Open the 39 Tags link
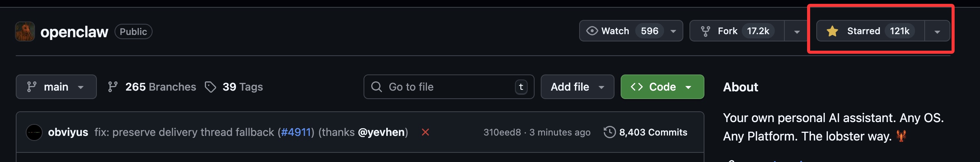The image size is (980, 162). pyautogui.click(x=242, y=87)
